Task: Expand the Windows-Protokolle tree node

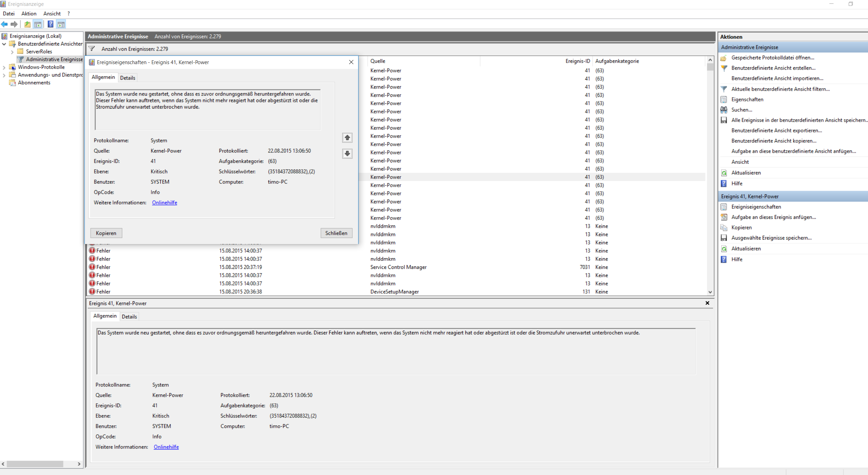Action: [4, 67]
